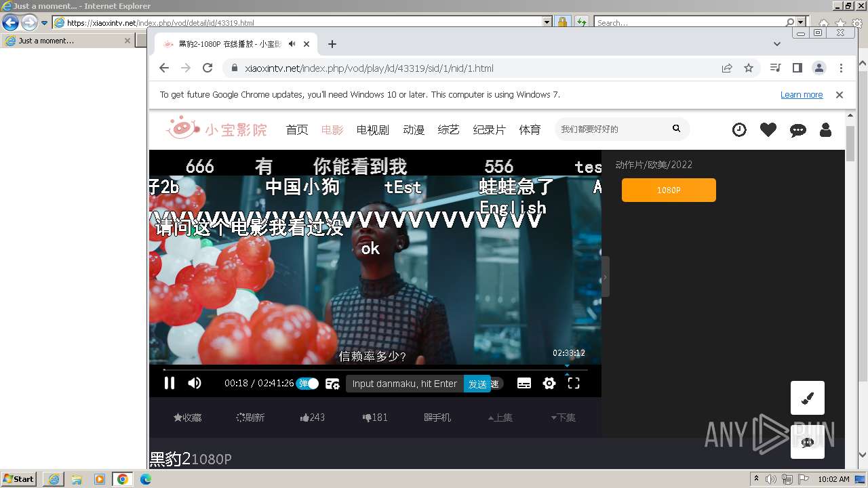
Task: Open messages speech bubble icon
Action: point(798,130)
